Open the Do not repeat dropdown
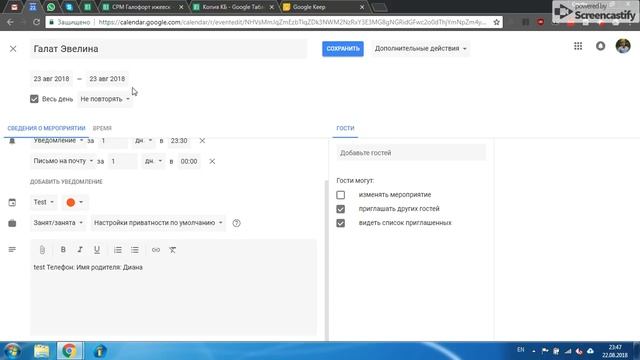 (105, 99)
